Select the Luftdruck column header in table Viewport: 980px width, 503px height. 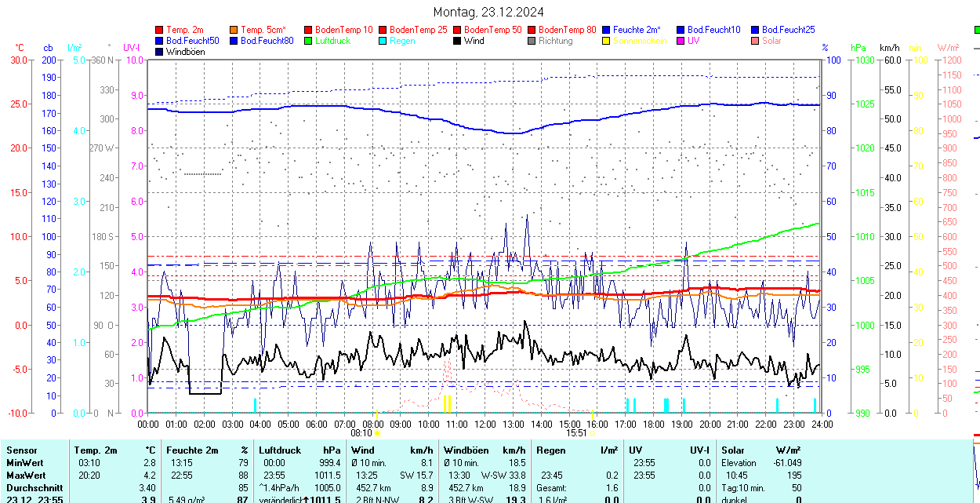coord(280,450)
